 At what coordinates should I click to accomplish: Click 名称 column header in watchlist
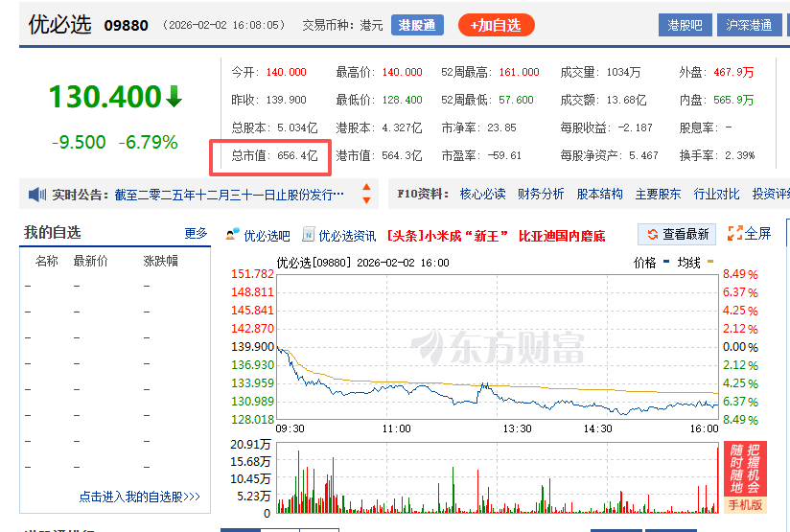(46, 261)
